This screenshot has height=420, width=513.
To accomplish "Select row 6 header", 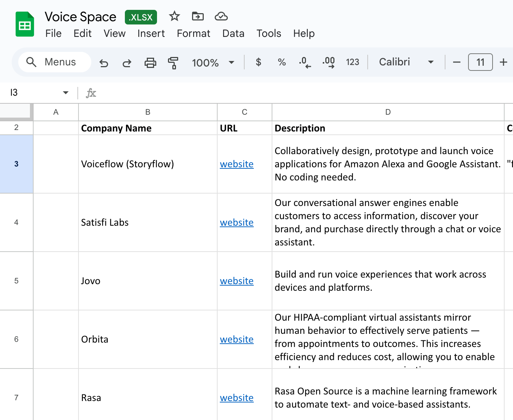I will [x=16, y=339].
